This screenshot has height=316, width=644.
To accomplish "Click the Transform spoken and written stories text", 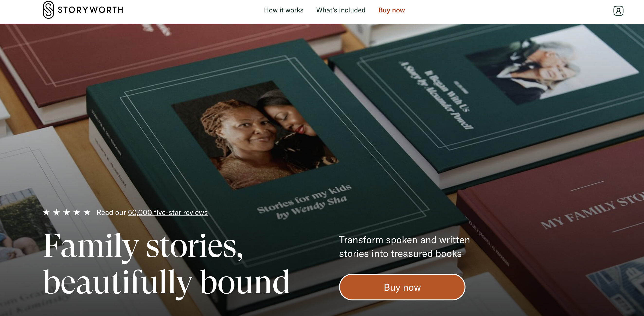I will click(404, 247).
